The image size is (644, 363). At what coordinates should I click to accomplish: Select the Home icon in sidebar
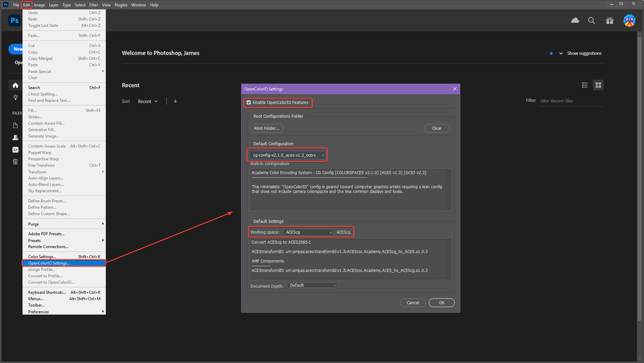[x=15, y=85]
